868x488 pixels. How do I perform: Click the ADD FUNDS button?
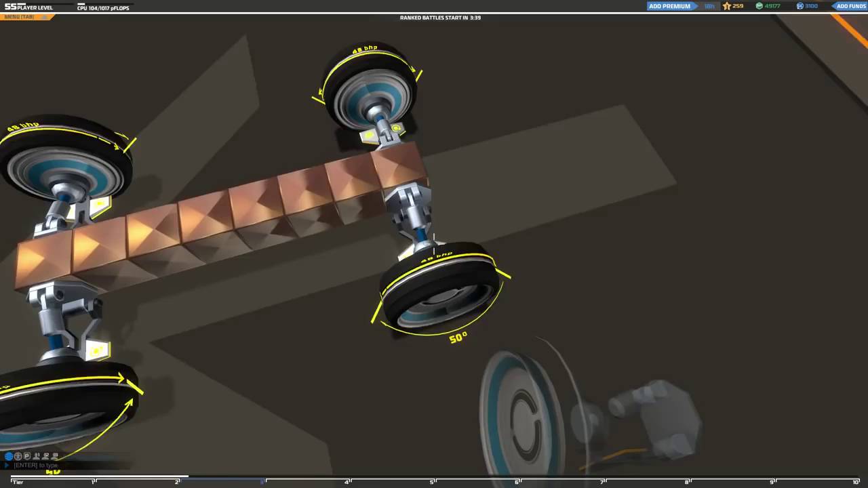click(x=850, y=6)
